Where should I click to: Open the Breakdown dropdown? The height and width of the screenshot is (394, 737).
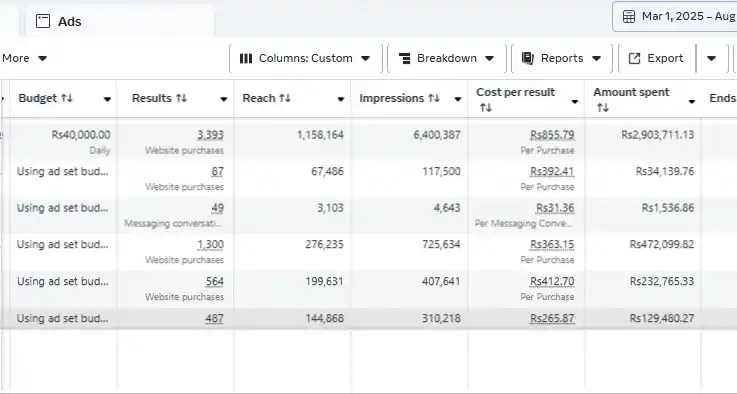tap(447, 58)
